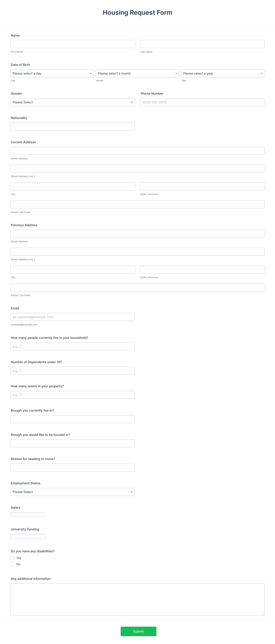Click the household people count field
Viewport: 275px width, 644px height.
point(72,346)
